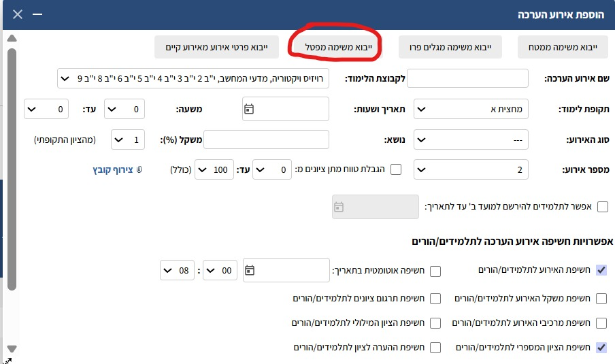Click the תאריך ושעות date field
This screenshot has height=364, width=615.
[286, 109]
